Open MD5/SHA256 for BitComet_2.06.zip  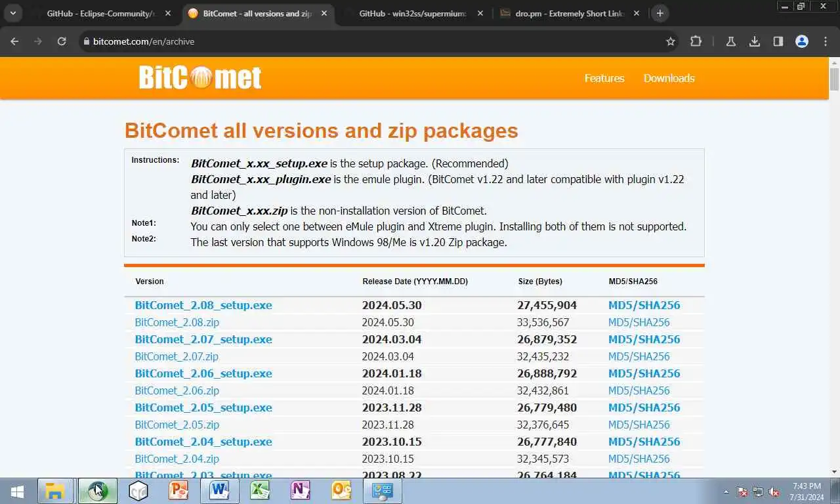point(639,390)
